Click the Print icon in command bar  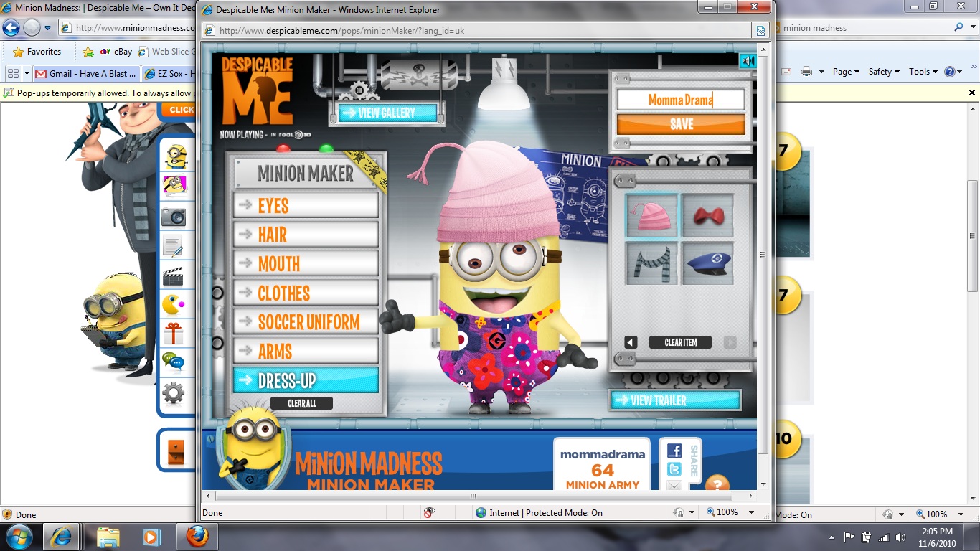[806, 72]
